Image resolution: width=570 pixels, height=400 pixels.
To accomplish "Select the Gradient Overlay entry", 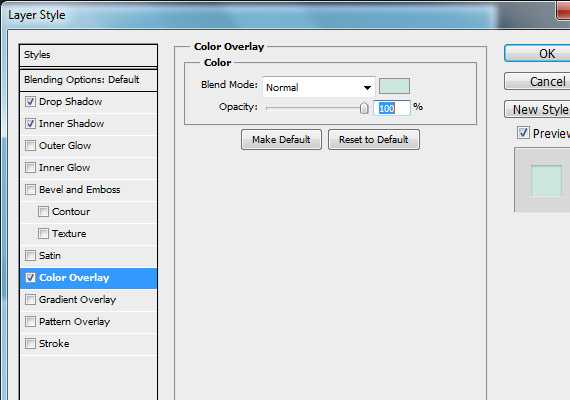I will (x=88, y=300).
